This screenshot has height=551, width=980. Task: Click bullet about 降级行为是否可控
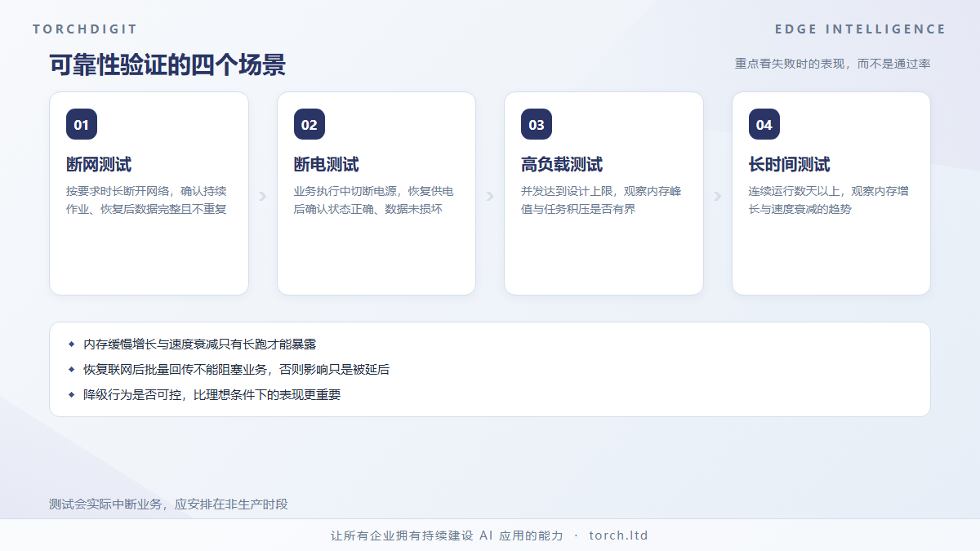tap(212, 395)
